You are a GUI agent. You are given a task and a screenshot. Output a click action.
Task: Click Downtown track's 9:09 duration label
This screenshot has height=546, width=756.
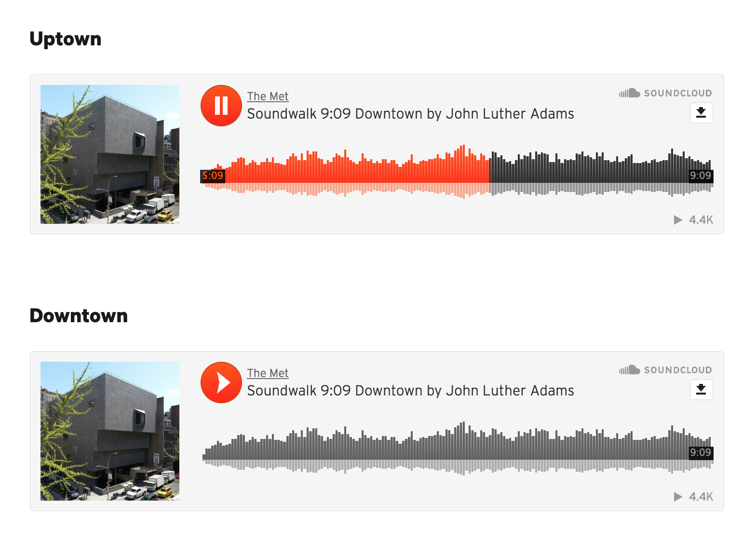(x=701, y=453)
